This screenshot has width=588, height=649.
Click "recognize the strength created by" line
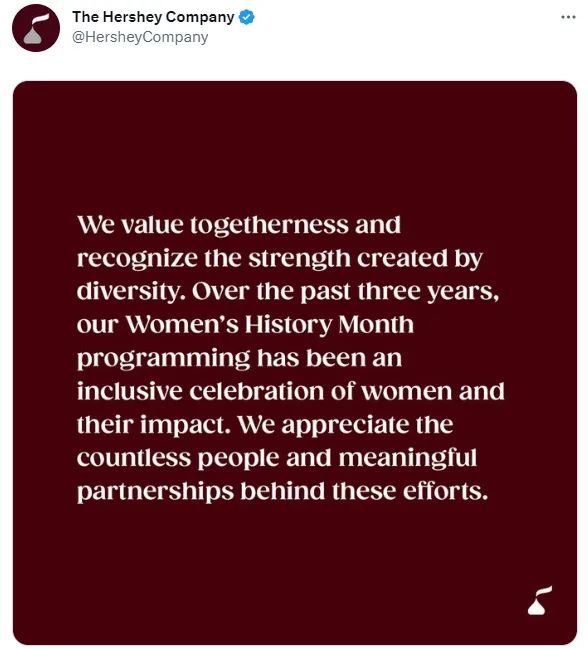click(x=280, y=259)
